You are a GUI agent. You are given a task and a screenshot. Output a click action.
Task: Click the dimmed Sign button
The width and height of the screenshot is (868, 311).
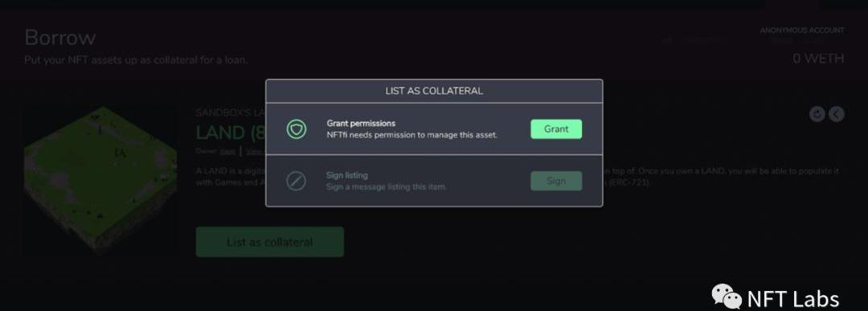556,181
